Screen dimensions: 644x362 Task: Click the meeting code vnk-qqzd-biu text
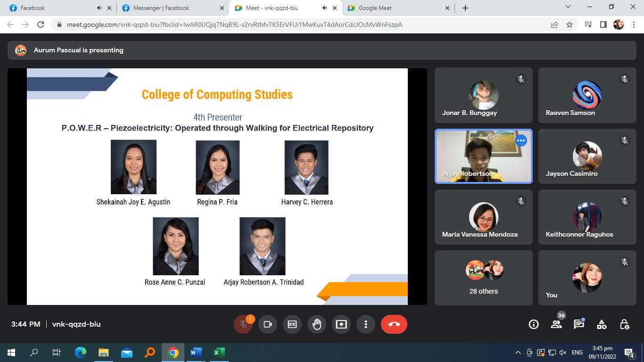pos(76,324)
